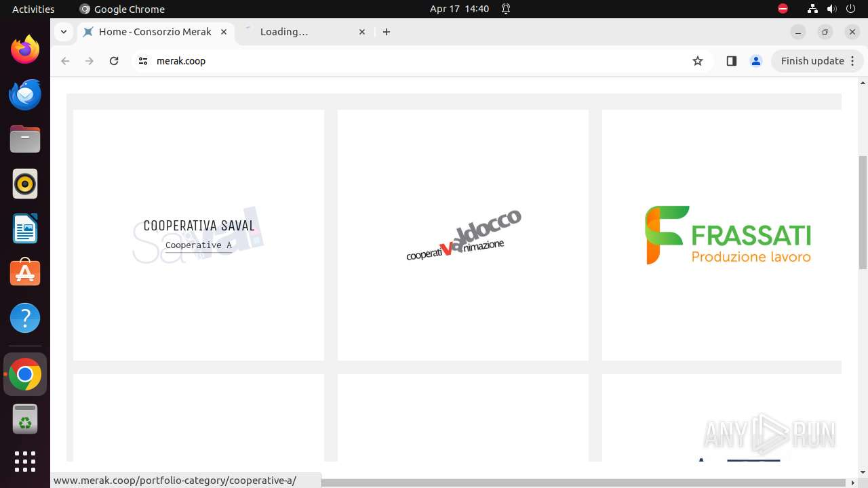This screenshot has width=868, height=488.
Task: Switch to the Loading tab
Action: point(305,32)
